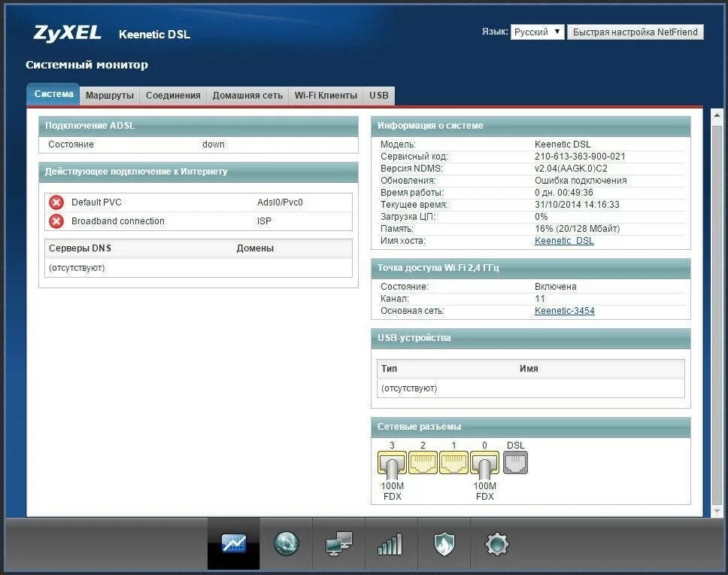Click the red error icon beside Default PVC
Screen dimensions: 728x575
tap(56, 202)
